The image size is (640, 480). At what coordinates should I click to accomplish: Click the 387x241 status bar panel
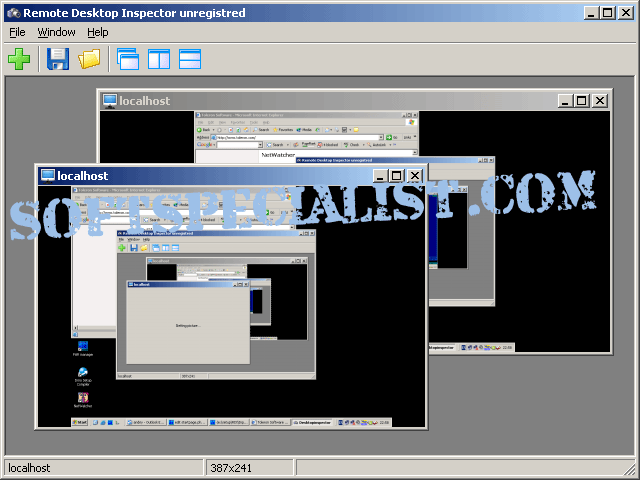point(250,468)
